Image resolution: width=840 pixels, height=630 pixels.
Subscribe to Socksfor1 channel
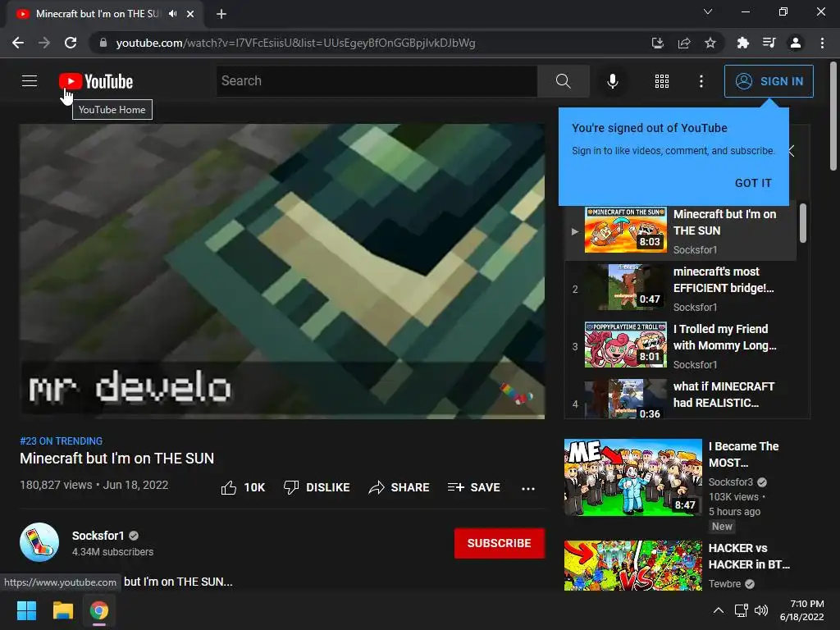coord(500,543)
